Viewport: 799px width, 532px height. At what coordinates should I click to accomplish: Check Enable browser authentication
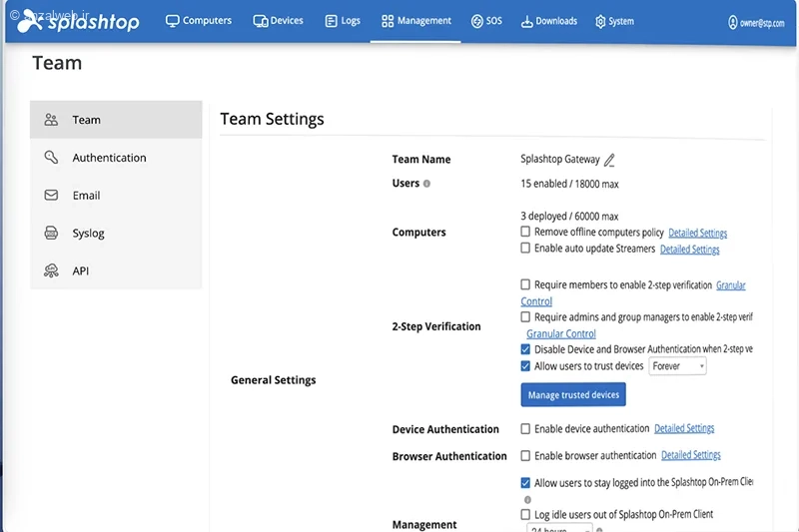525,455
